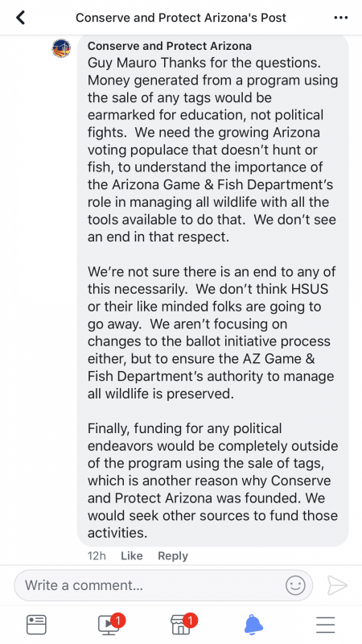Open the emoji smiley picker
This screenshot has height=644, width=362.
coord(295,585)
